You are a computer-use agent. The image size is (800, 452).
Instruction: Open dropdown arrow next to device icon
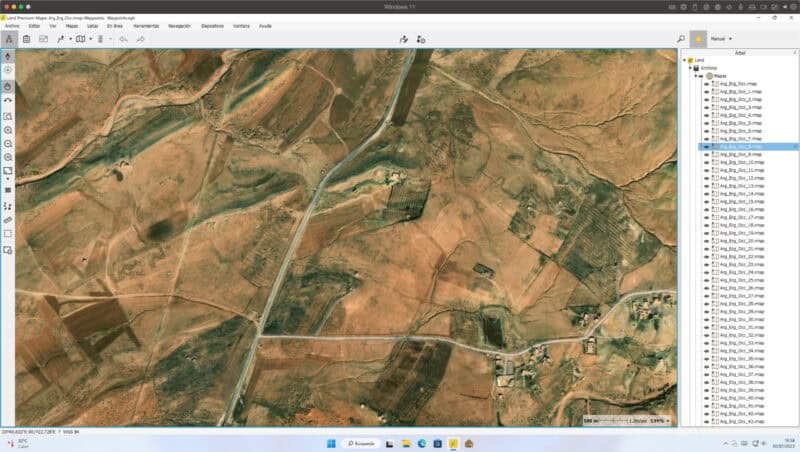point(110,39)
